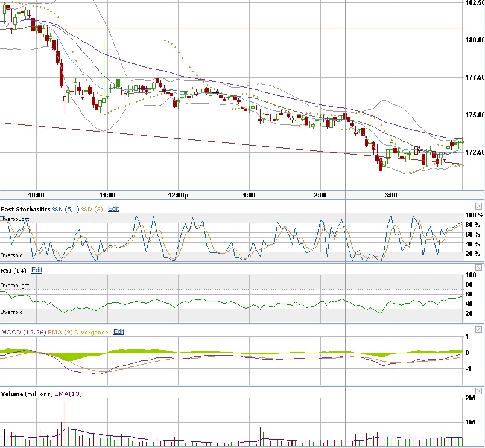The image size is (485, 448).
Task: Click the 100 % Stochastics axis label
Action: coord(474,215)
